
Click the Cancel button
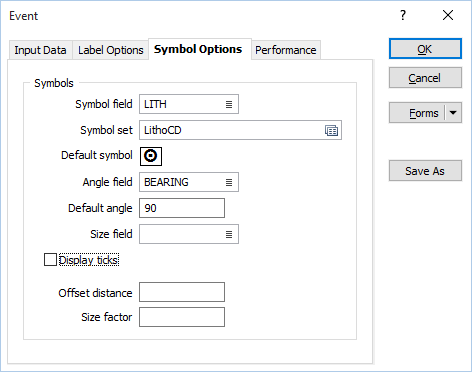[425, 78]
